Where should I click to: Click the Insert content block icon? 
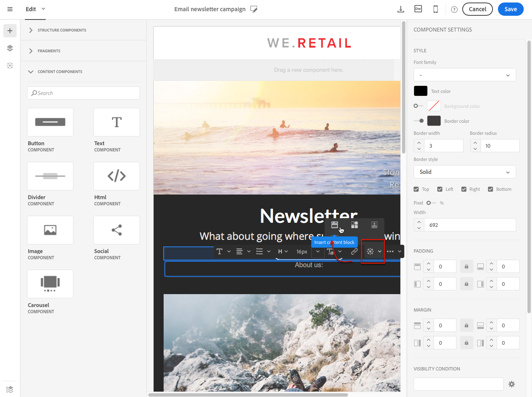tap(335, 225)
